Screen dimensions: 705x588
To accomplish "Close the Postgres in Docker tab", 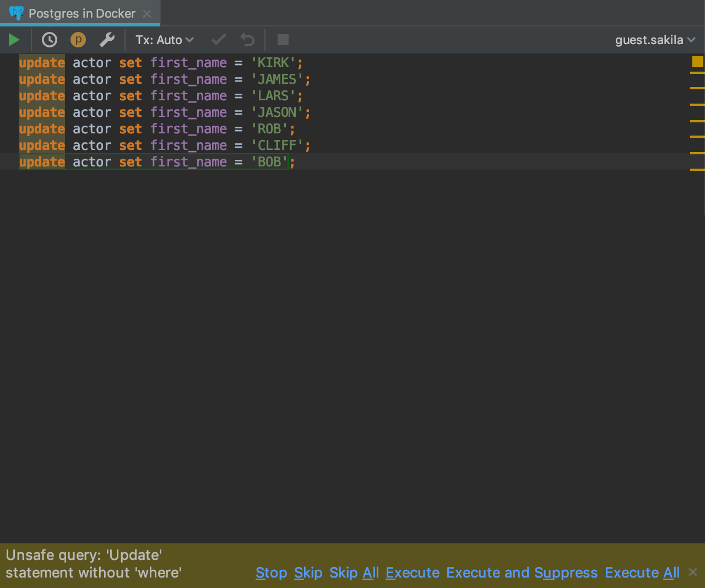I will pos(147,14).
